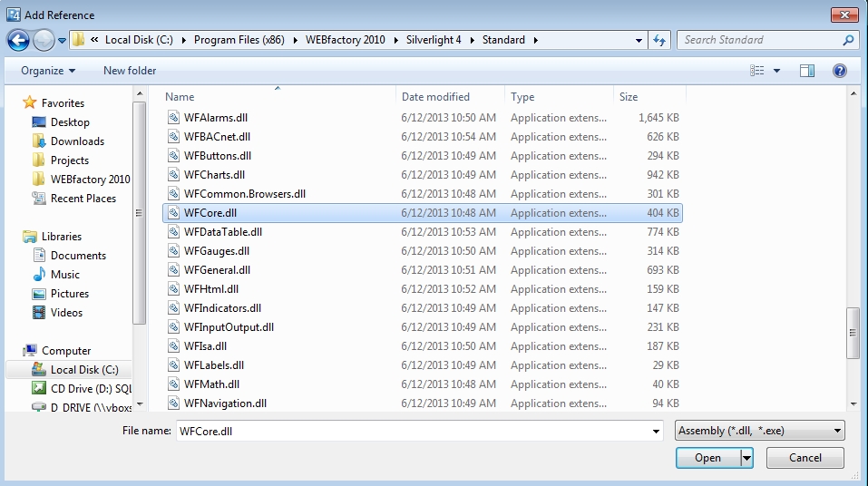
Task: Click WFInputOutput.dll file icon
Action: [x=174, y=327]
